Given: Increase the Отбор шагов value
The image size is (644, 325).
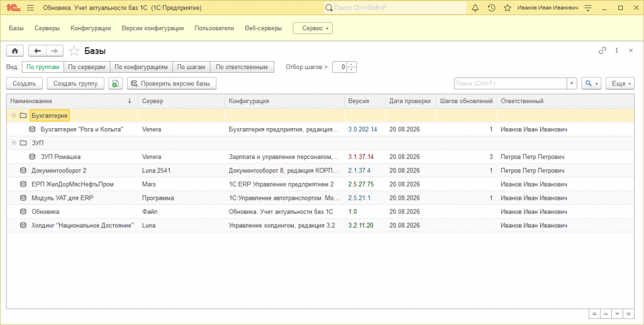Looking at the screenshot, I should click(x=352, y=64).
